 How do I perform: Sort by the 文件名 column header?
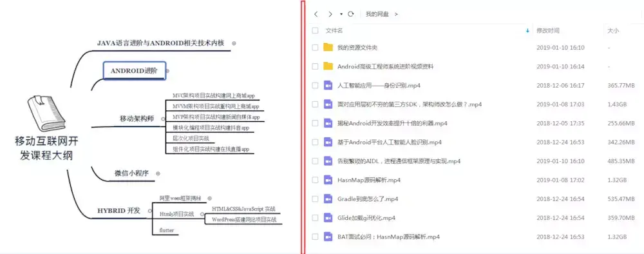tap(334, 30)
